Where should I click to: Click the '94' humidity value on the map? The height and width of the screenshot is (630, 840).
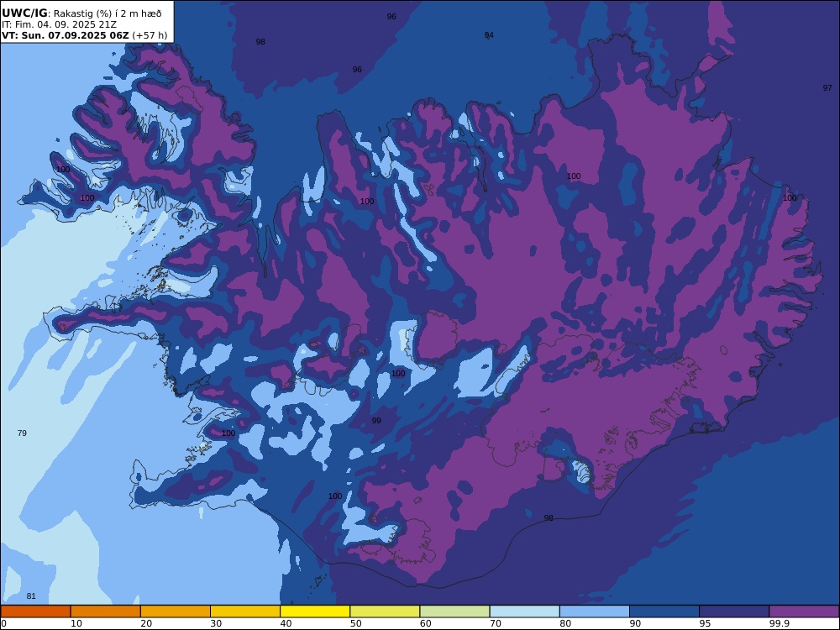pos(489,35)
